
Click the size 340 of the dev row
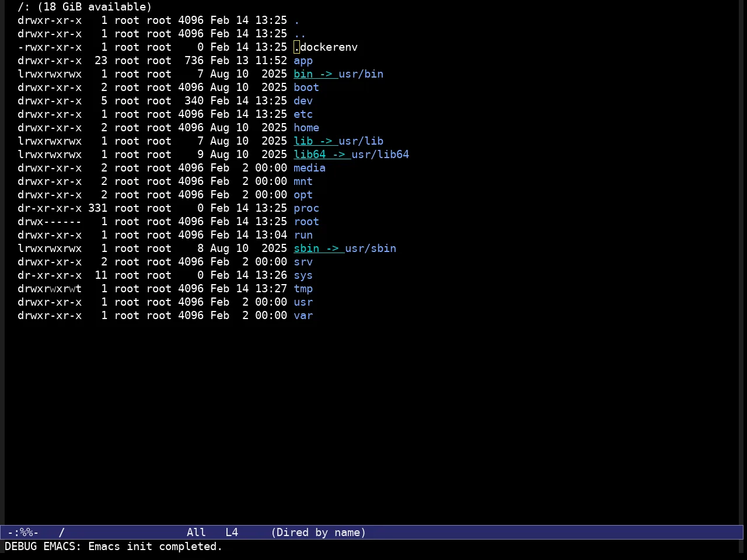tap(194, 101)
